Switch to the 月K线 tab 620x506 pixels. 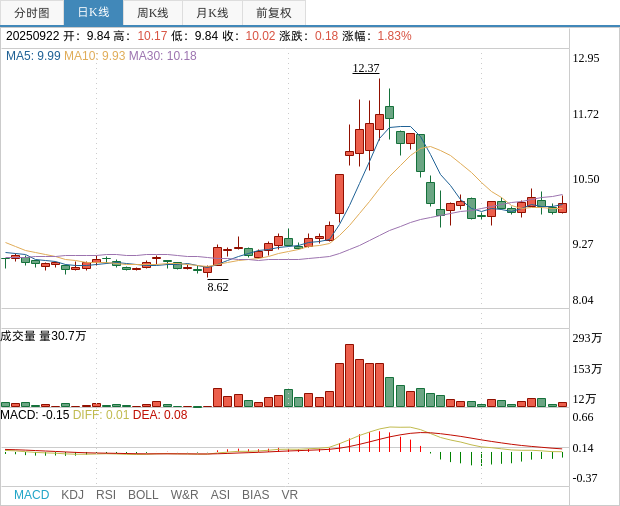tap(212, 13)
